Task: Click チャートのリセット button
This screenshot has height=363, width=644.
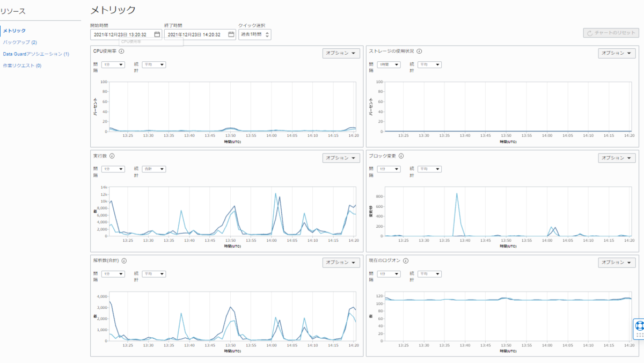Action: pos(611,33)
